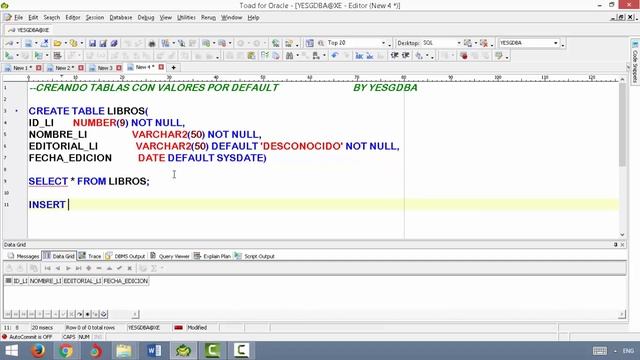The height and width of the screenshot is (360, 640).
Task: Switch to the Script Output tab
Action: 255,256
